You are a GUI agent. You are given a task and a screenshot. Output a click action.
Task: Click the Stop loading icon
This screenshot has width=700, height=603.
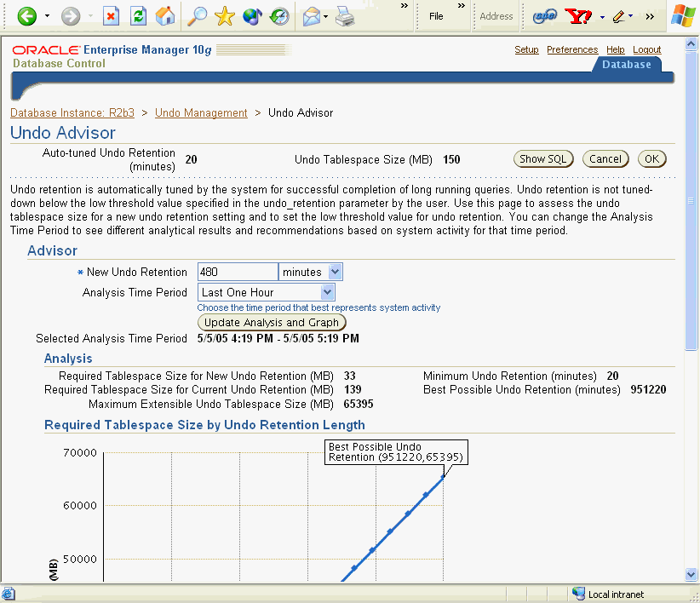(x=111, y=15)
